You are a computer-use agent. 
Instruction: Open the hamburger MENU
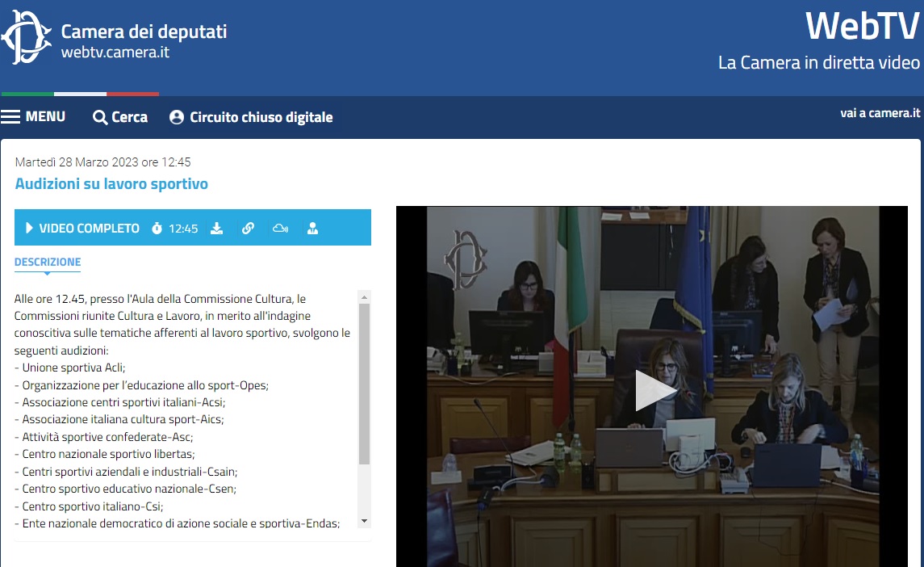(x=33, y=117)
